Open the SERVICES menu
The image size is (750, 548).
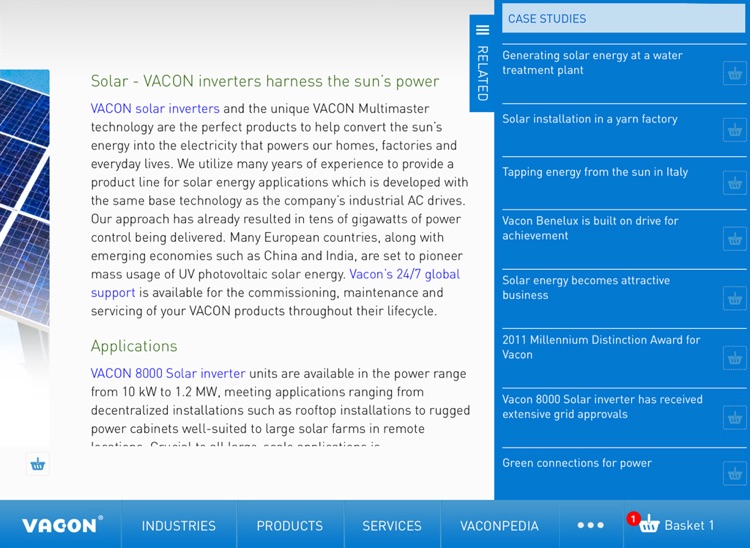[x=392, y=526]
